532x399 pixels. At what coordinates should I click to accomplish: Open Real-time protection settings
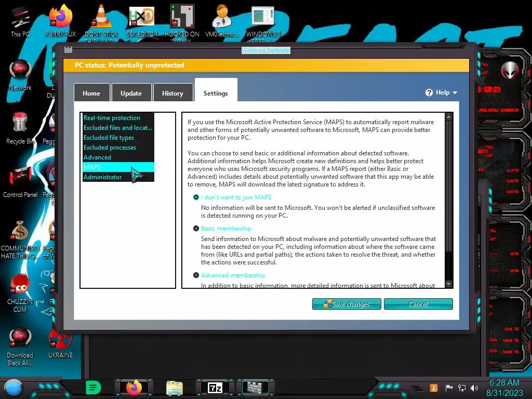(x=118, y=118)
